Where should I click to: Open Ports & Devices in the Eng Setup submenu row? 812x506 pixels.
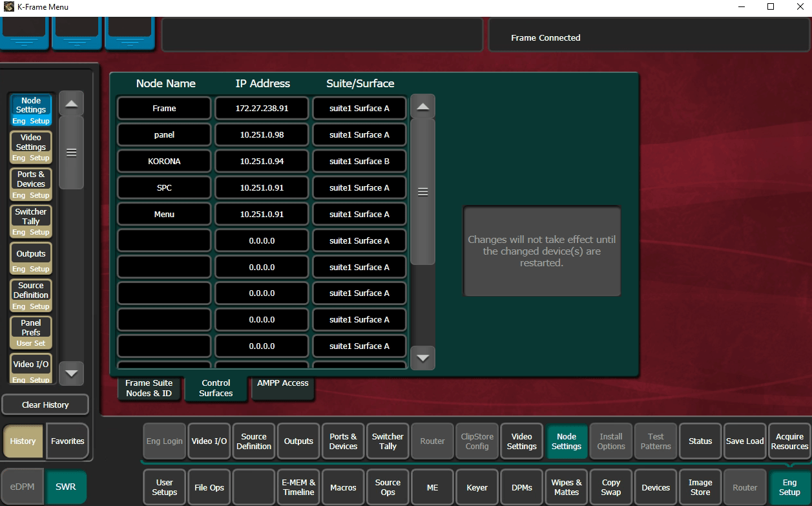[x=343, y=441]
